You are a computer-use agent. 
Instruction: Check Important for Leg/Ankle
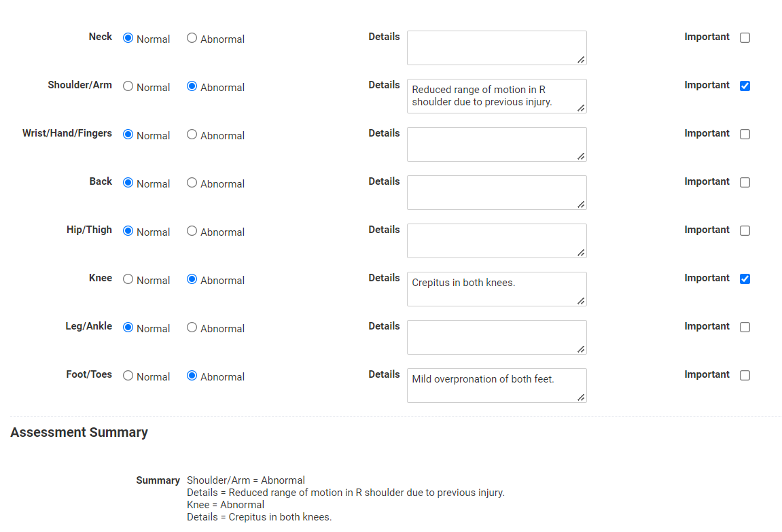point(745,327)
